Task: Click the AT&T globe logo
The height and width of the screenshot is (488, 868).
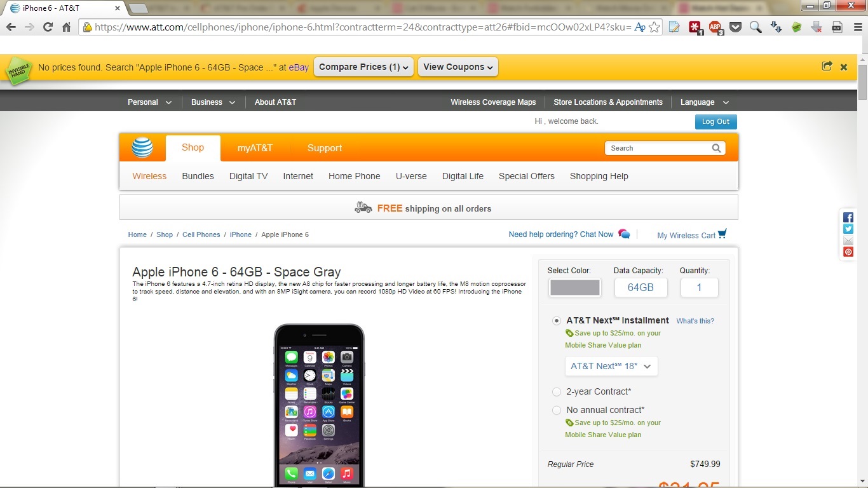Action: click(x=142, y=147)
